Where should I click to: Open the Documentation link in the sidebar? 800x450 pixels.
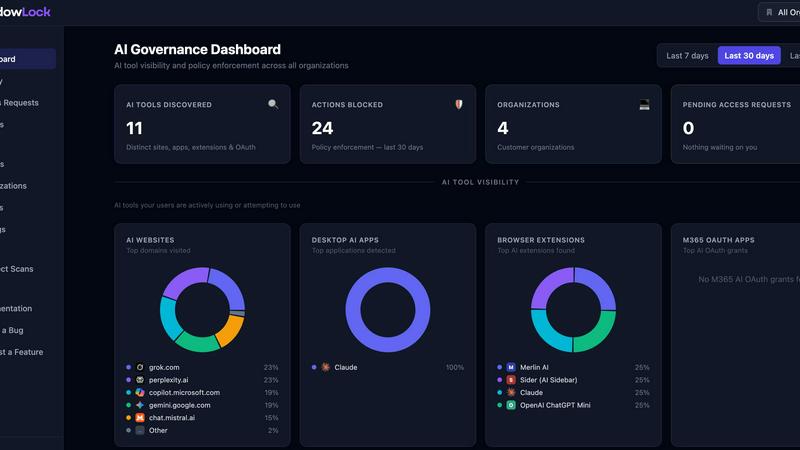[x=17, y=308]
